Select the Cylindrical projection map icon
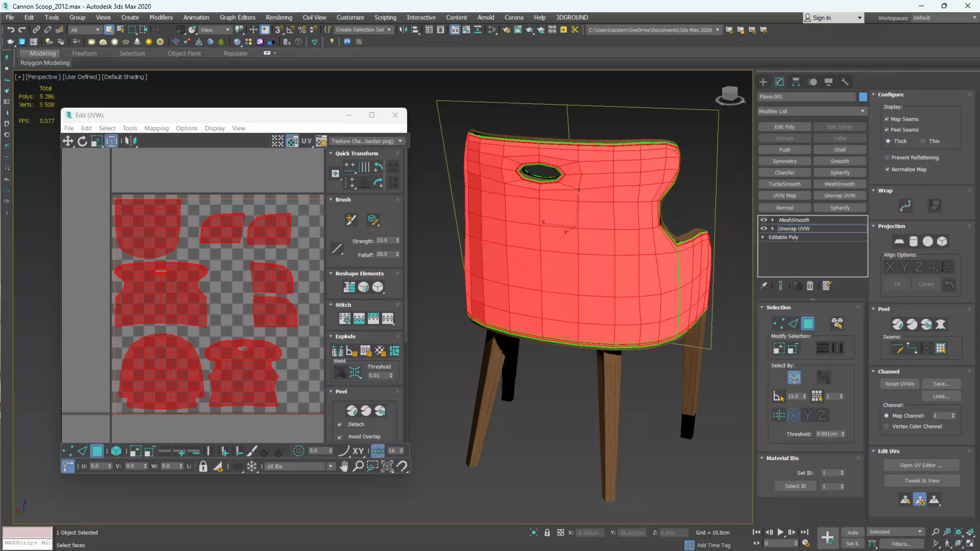980x551 pixels. [914, 242]
